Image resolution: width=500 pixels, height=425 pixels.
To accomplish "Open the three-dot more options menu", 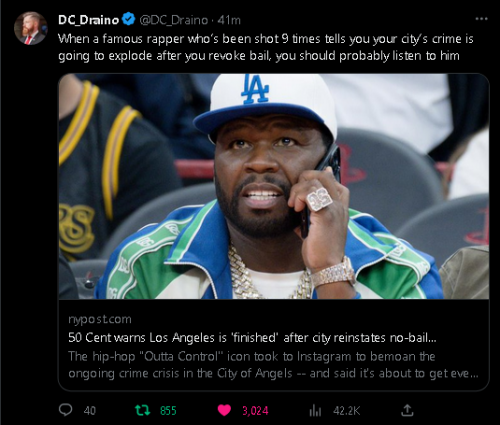I will click(481, 19).
